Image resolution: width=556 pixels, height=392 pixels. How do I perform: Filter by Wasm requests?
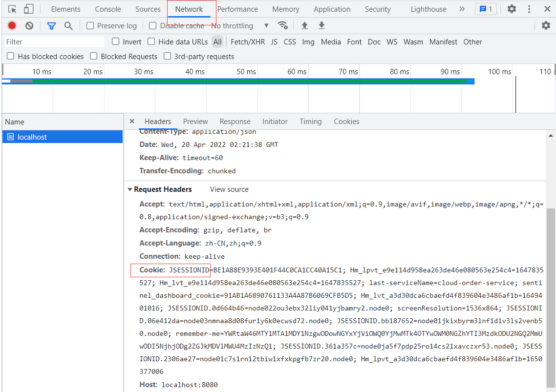click(x=413, y=42)
